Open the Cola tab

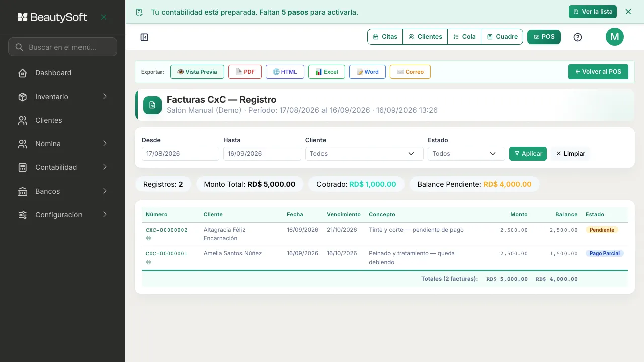point(464,37)
